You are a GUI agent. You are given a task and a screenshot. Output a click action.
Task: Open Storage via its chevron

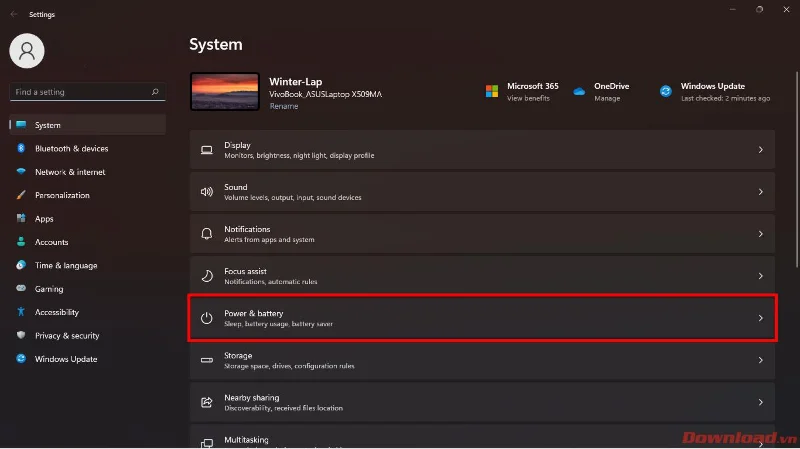[760, 360]
